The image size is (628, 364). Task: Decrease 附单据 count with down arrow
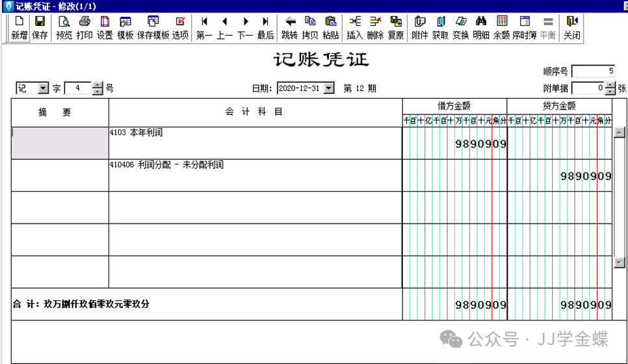pos(609,91)
